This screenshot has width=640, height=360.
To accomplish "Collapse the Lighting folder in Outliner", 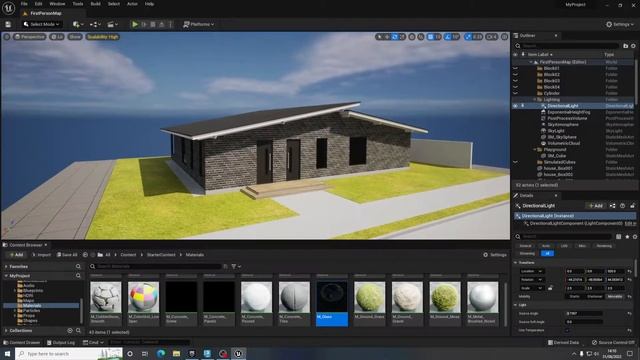I will pyautogui.click(x=535, y=100).
